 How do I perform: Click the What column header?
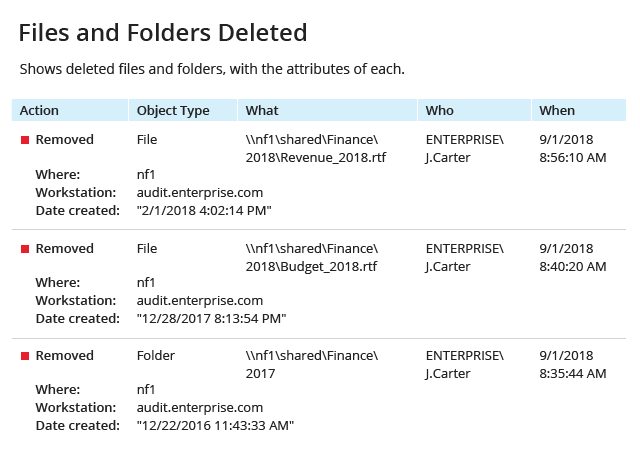click(327, 110)
